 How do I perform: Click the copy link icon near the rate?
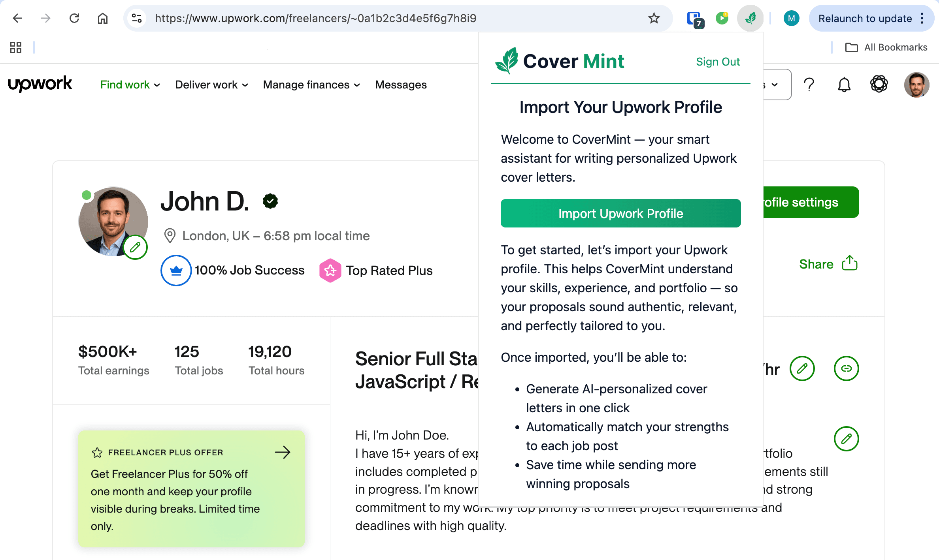point(847,368)
